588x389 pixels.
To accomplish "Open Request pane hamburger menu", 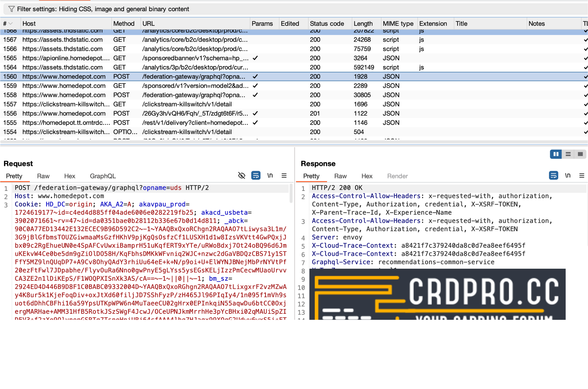I will [x=284, y=175].
